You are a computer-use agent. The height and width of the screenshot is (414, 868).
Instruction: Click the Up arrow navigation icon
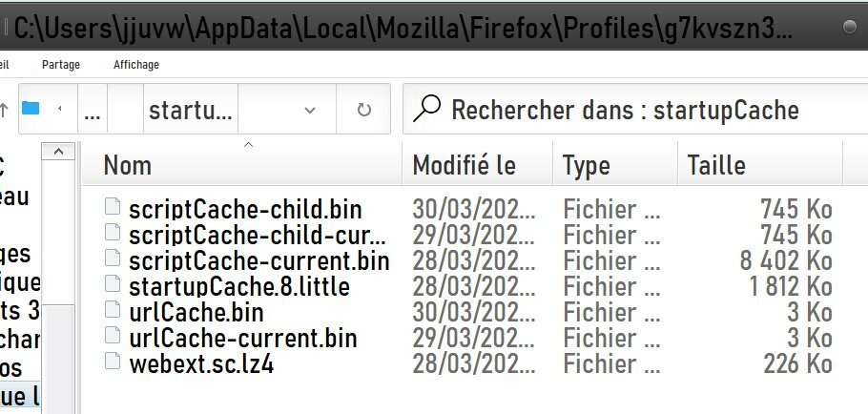4,111
